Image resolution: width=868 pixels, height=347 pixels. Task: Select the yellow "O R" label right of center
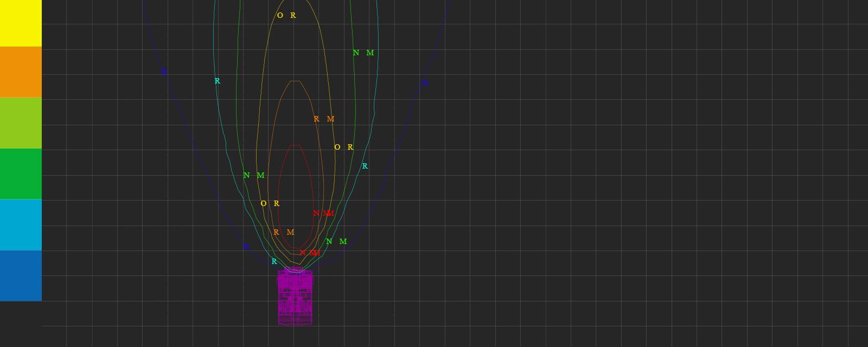(x=343, y=147)
